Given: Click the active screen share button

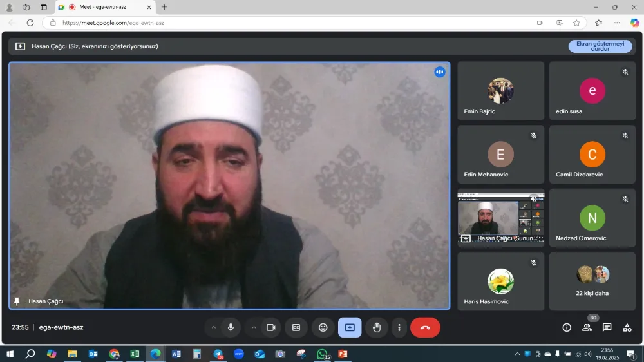Looking at the screenshot, I should pos(350,327).
